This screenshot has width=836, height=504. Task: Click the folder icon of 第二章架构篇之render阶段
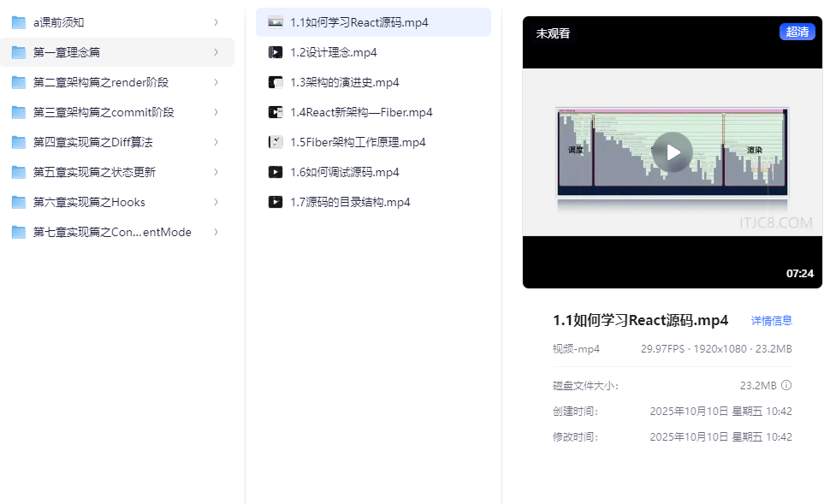[19, 81]
